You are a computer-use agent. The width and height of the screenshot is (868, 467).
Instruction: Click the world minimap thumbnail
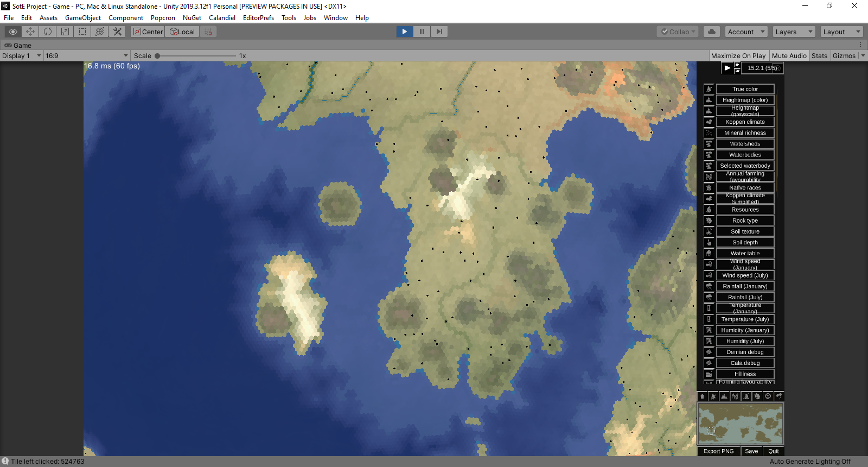pos(741,424)
